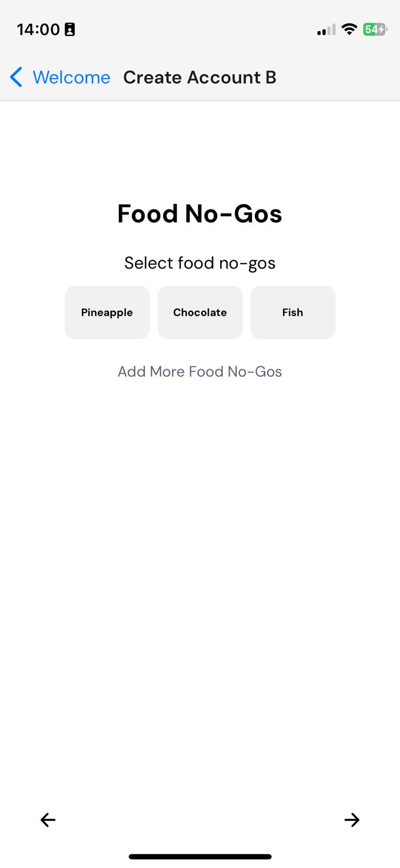
Task: Tap the charging bolt on the battery
Action: click(382, 29)
